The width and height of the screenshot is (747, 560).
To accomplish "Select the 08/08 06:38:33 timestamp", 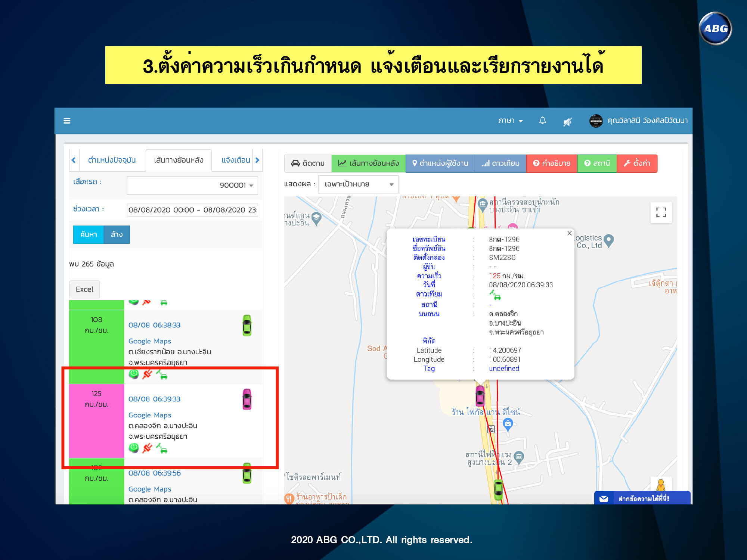I will tap(154, 325).
